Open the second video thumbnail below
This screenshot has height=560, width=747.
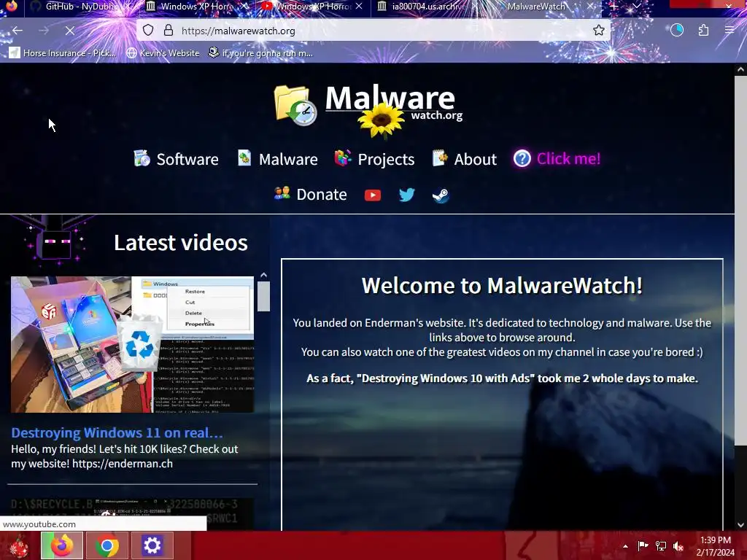pyautogui.click(x=133, y=513)
